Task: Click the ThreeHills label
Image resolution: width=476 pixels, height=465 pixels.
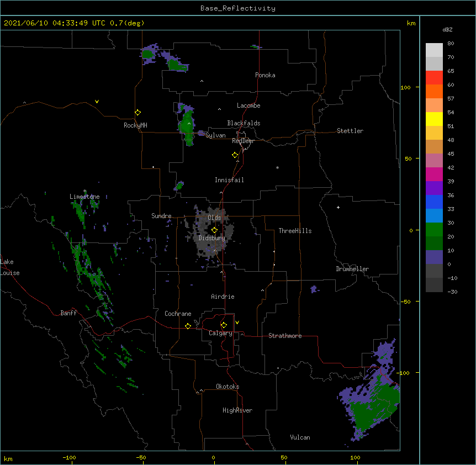Action: tap(295, 231)
